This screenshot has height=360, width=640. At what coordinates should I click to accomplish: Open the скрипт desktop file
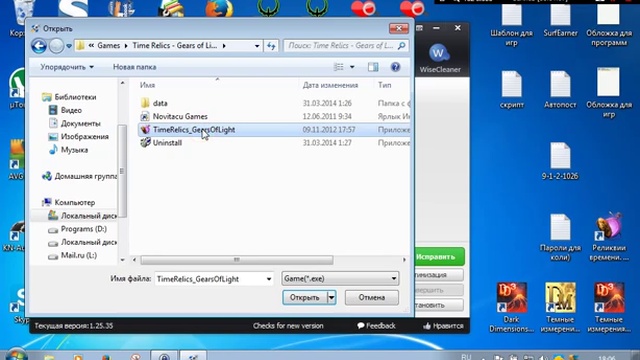pos(511,90)
